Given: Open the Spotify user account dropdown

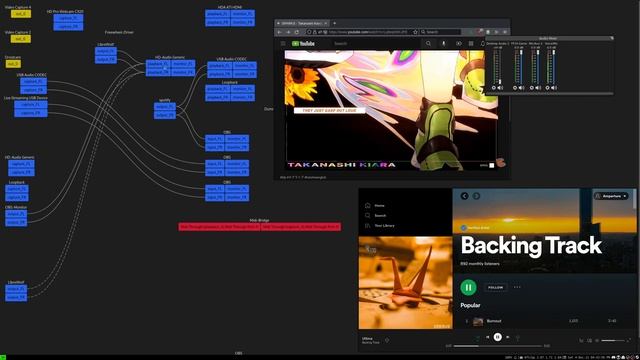Looking at the screenshot, I should (611, 196).
